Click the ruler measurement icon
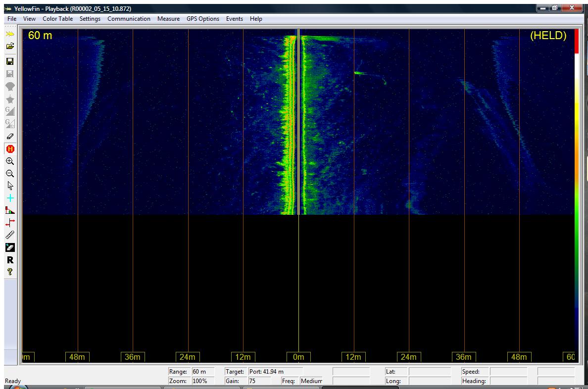Screen dimensions: 588x389 point(9,235)
